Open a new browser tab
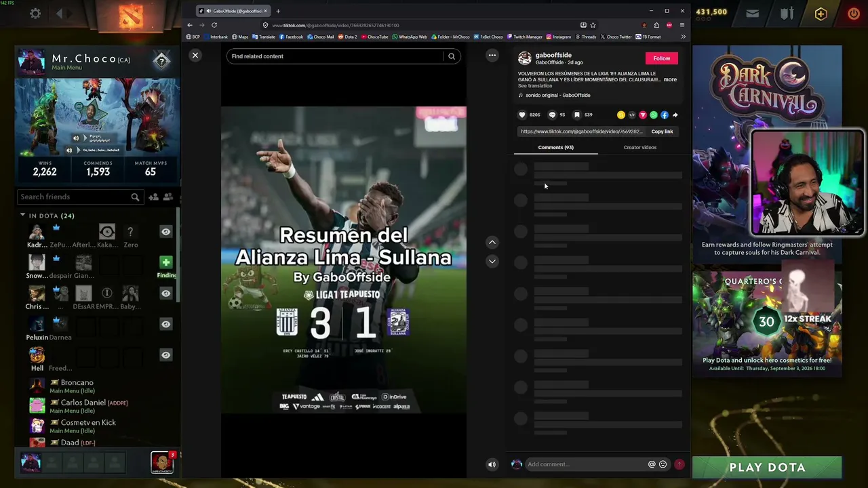The image size is (868, 488). 278,11
